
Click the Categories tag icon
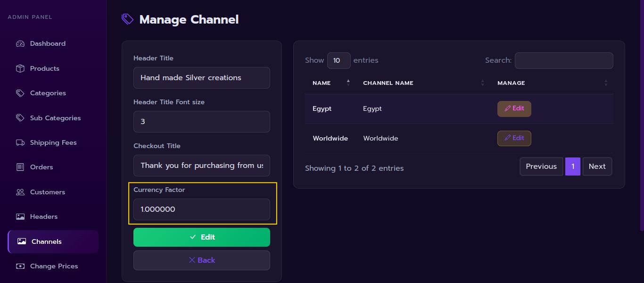pyautogui.click(x=20, y=93)
